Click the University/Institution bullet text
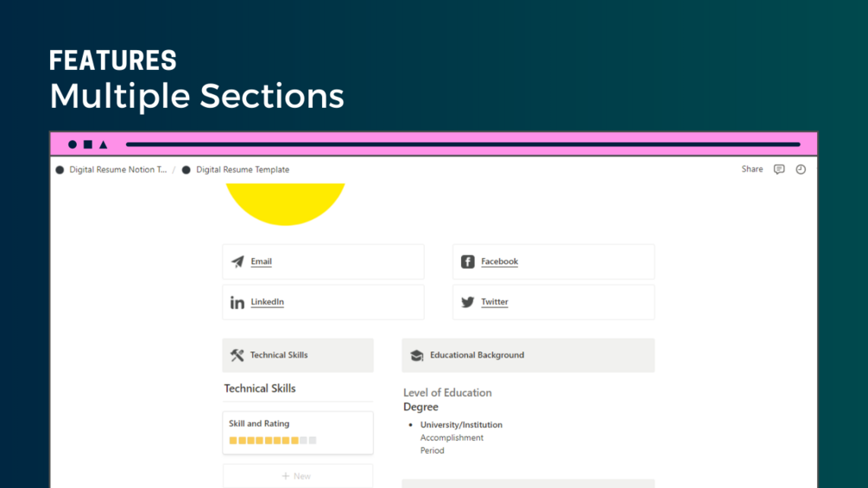Viewport: 868px width, 488px height. (461, 425)
